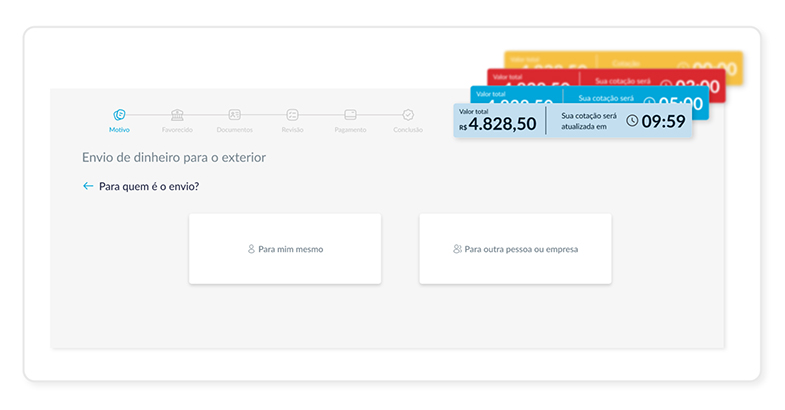Click the person icon in 'Para mim mesmo'
Viewport: 785px width, 410px height.
point(251,249)
